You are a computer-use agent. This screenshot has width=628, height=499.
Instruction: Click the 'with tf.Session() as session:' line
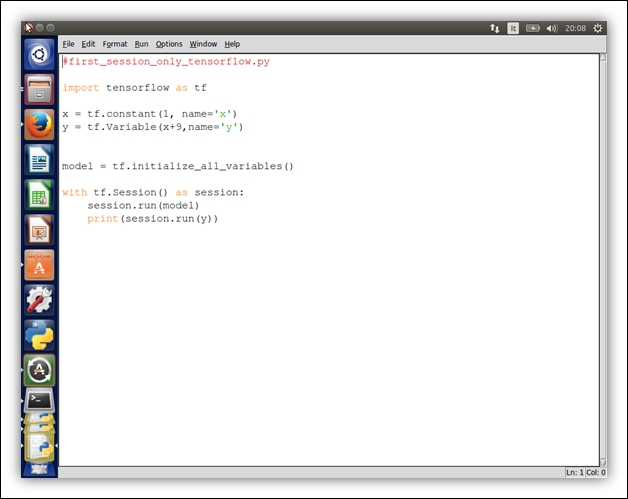pos(153,192)
